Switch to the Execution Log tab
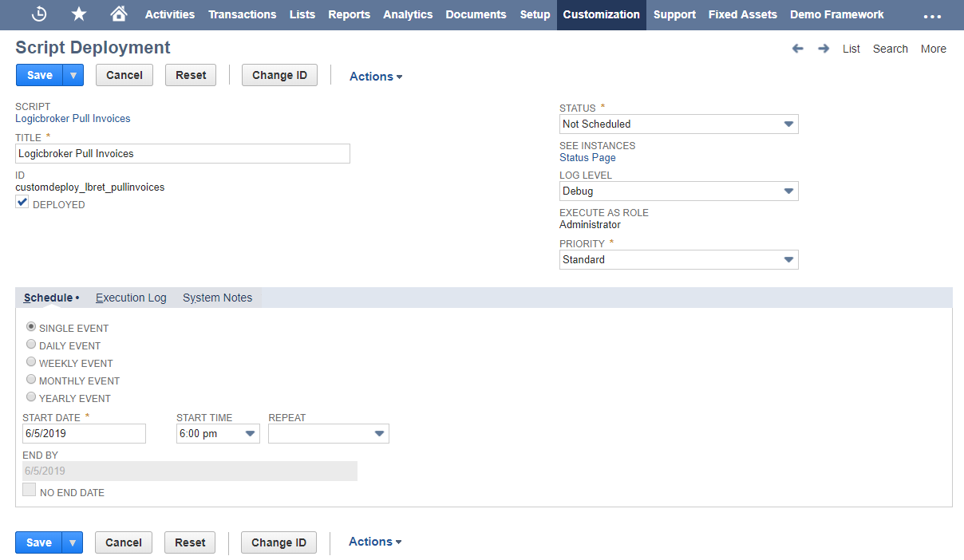 131,298
